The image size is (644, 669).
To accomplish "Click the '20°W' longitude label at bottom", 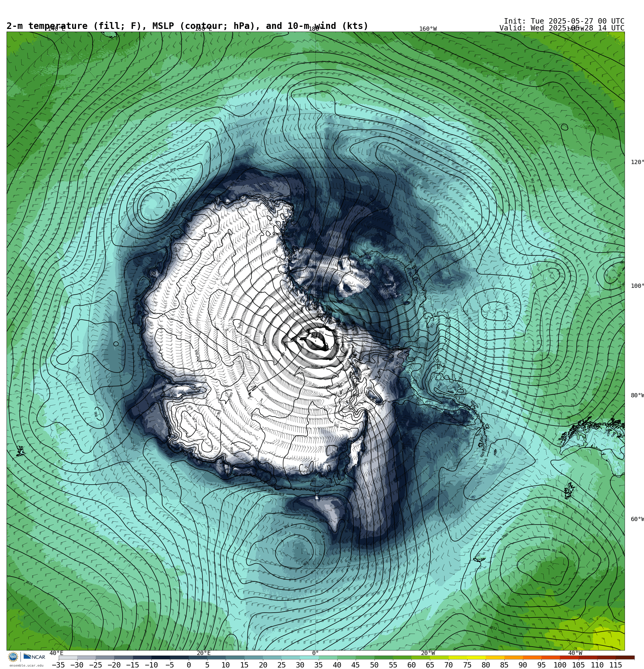I will coord(428,653).
